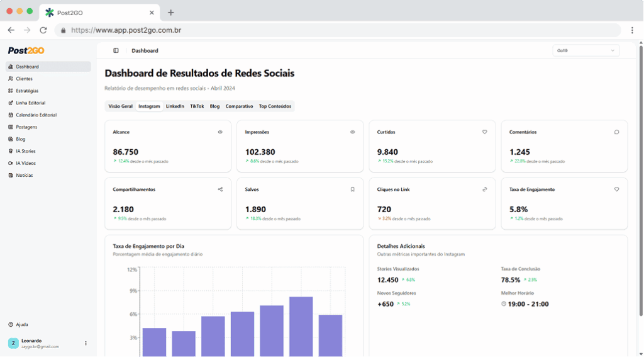The width and height of the screenshot is (644, 357).
Task: Select the Instagram tab
Action: click(x=149, y=106)
